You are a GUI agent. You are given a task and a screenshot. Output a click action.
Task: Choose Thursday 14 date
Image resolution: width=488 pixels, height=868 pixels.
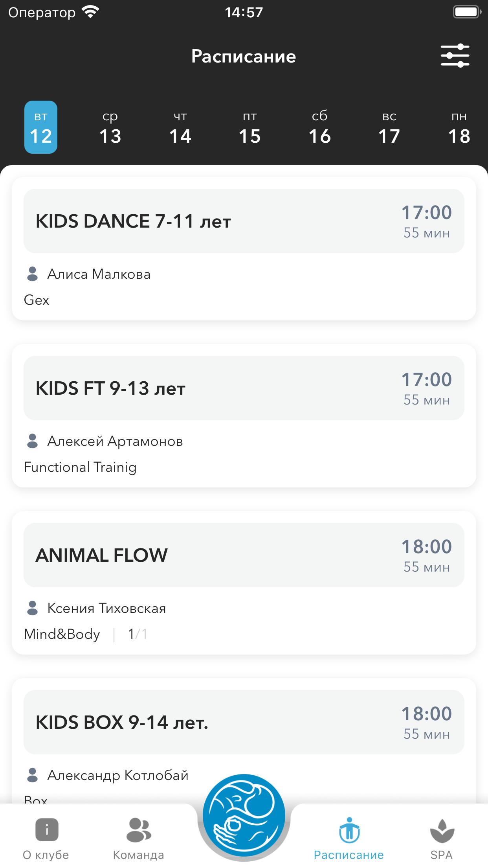point(180,127)
